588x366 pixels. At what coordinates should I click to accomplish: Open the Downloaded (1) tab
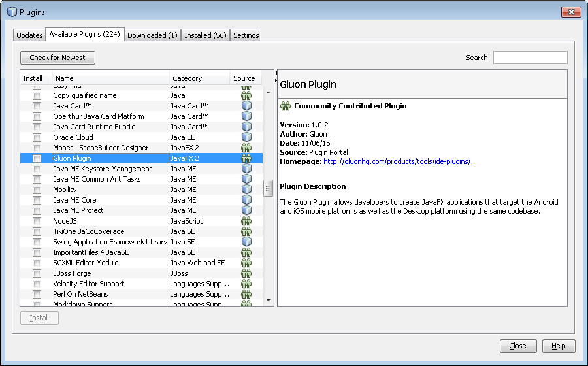pos(152,35)
